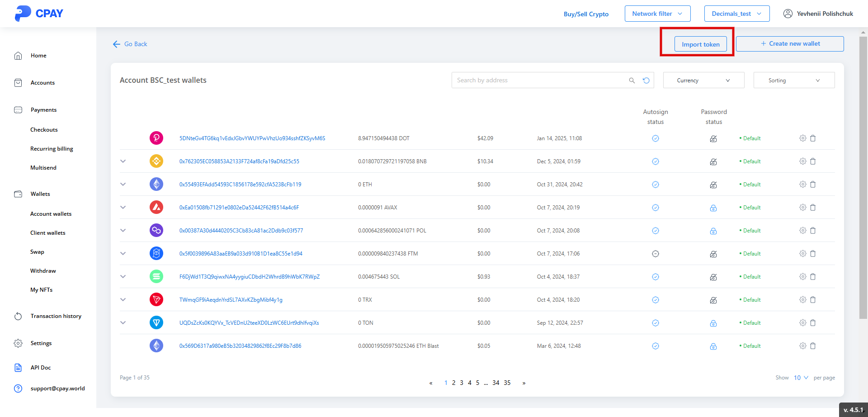Open the Currency dropdown
This screenshot has height=417, width=868.
point(703,81)
